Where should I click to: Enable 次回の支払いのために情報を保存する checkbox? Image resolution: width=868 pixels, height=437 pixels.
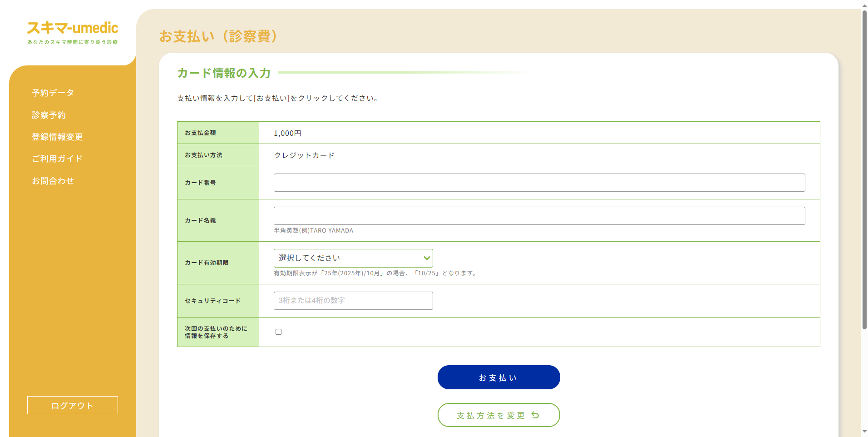click(x=278, y=332)
